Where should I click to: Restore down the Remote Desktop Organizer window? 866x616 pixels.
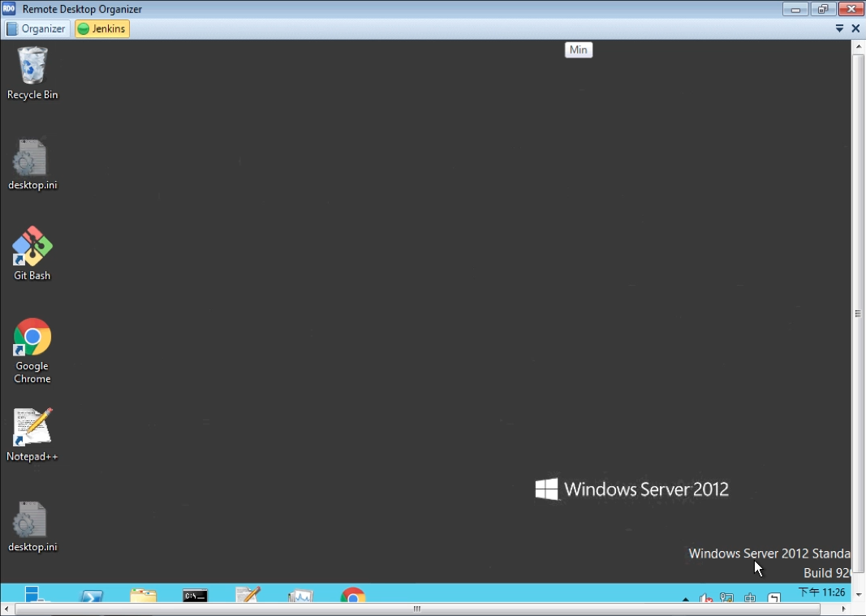823,10
